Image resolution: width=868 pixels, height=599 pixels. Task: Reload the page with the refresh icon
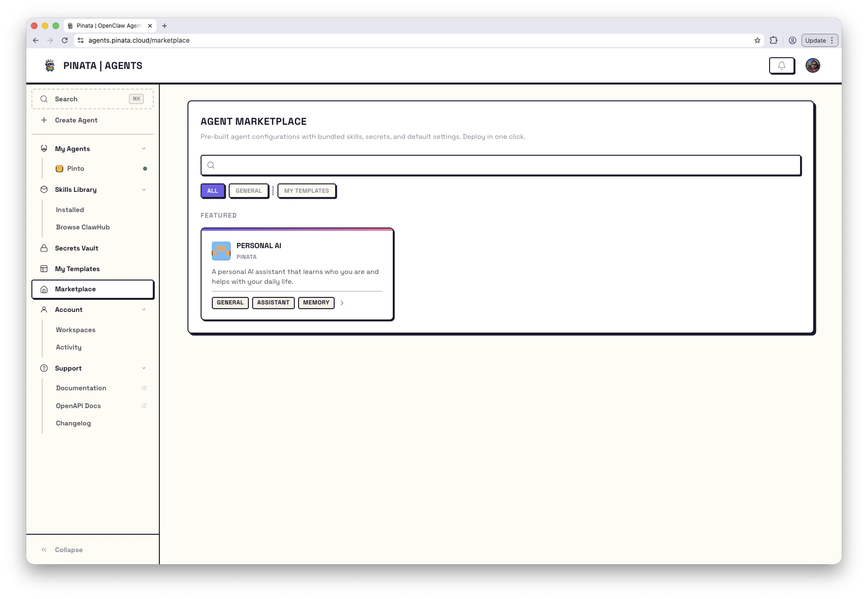tap(65, 40)
